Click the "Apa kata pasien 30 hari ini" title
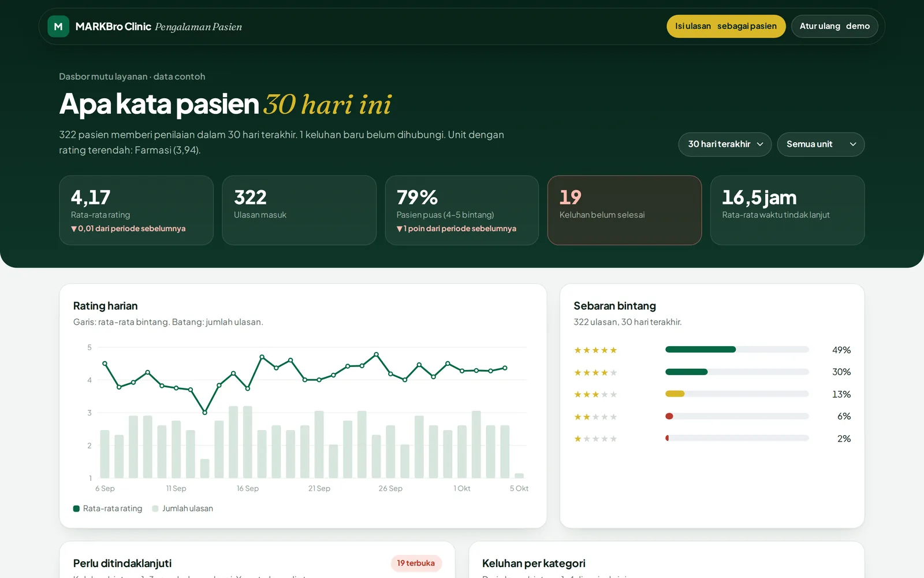The width and height of the screenshot is (924, 578). [x=225, y=105]
